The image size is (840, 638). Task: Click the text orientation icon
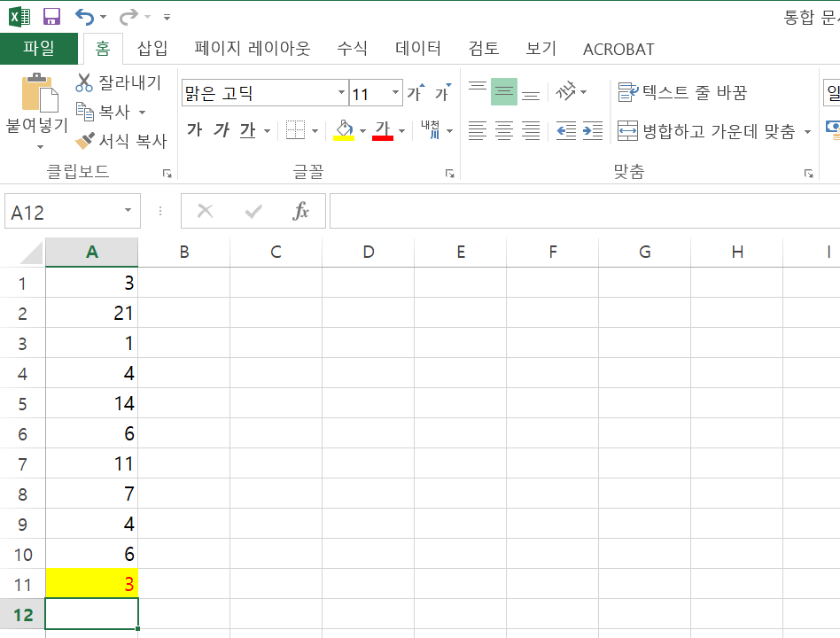coord(565,91)
